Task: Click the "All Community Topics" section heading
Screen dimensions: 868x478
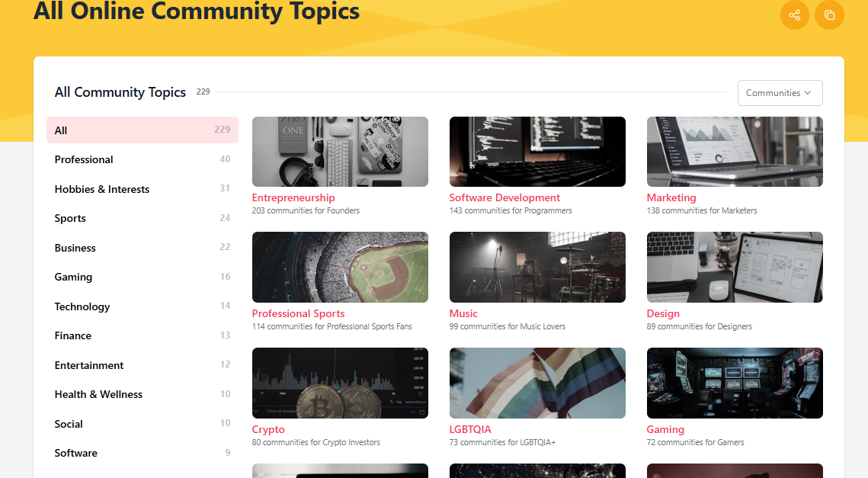Action: tap(120, 92)
